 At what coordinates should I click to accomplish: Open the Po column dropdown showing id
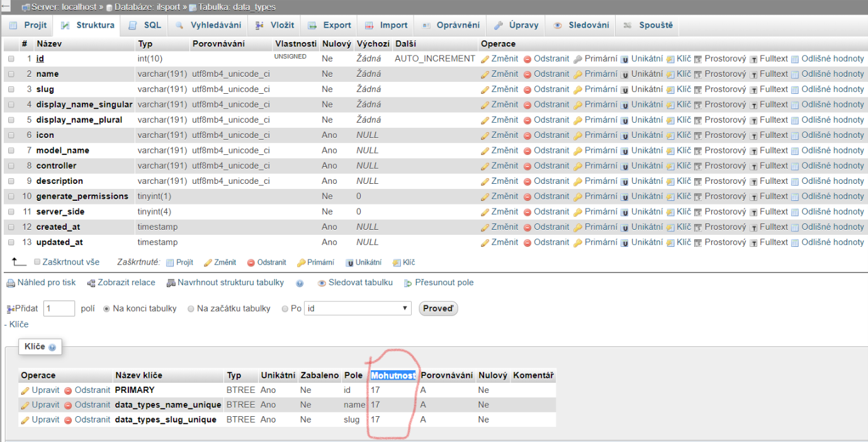pyautogui.click(x=358, y=308)
